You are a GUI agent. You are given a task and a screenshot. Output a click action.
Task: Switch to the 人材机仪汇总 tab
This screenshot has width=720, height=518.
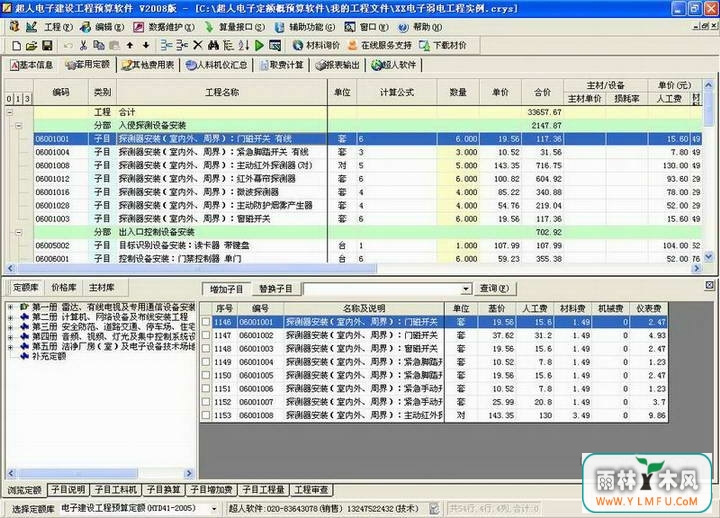pos(216,65)
